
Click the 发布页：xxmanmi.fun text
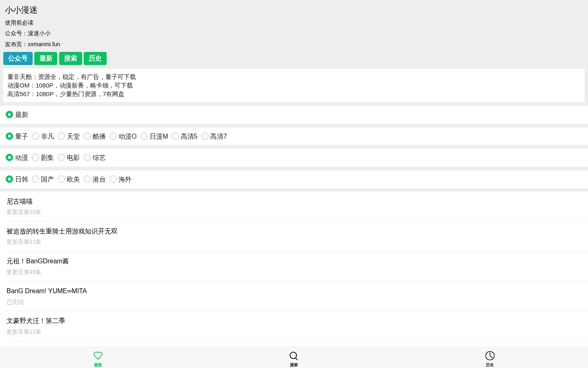(x=33, y=44)
